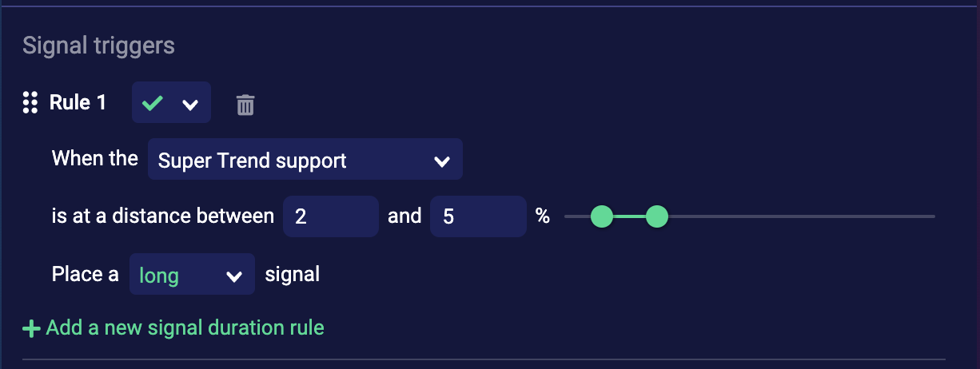Click the Rule 1 drag handle dots

click(30, 102)
